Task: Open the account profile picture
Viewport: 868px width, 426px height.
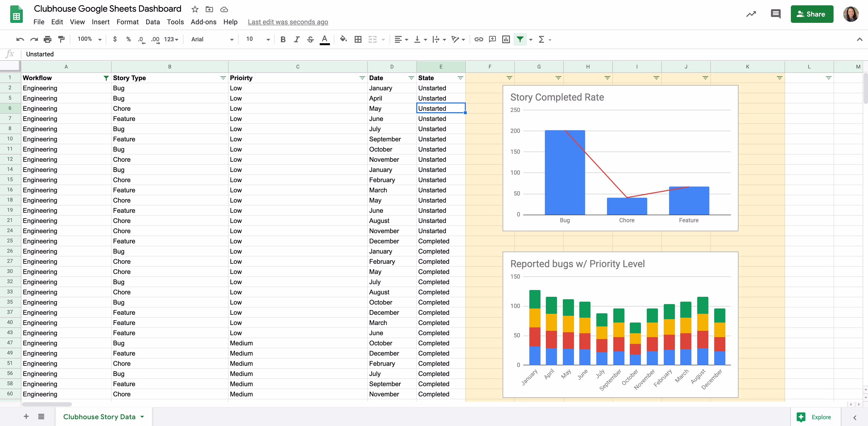Action: (x=851, y=14)
